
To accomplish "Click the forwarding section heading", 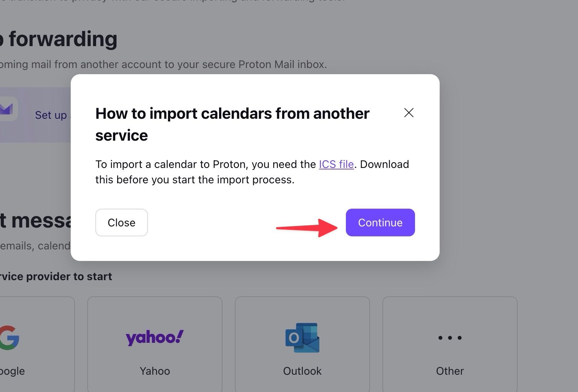I will pyautogui.click(x=58, y=39).
